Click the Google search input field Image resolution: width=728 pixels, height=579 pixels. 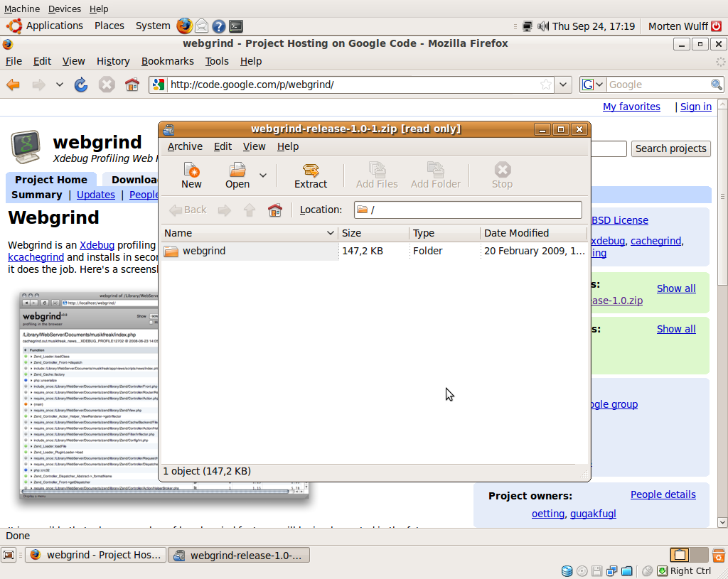click(x=658, y=85)
